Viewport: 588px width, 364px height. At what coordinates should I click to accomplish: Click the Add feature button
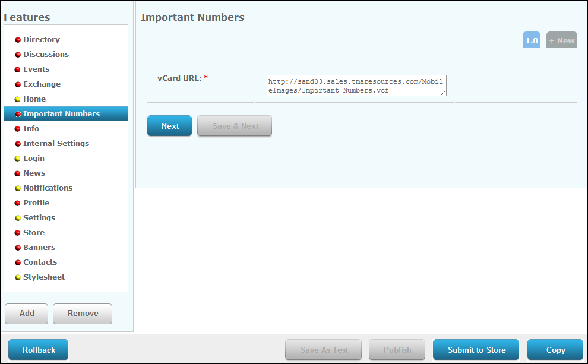click(x=27, y=314)
